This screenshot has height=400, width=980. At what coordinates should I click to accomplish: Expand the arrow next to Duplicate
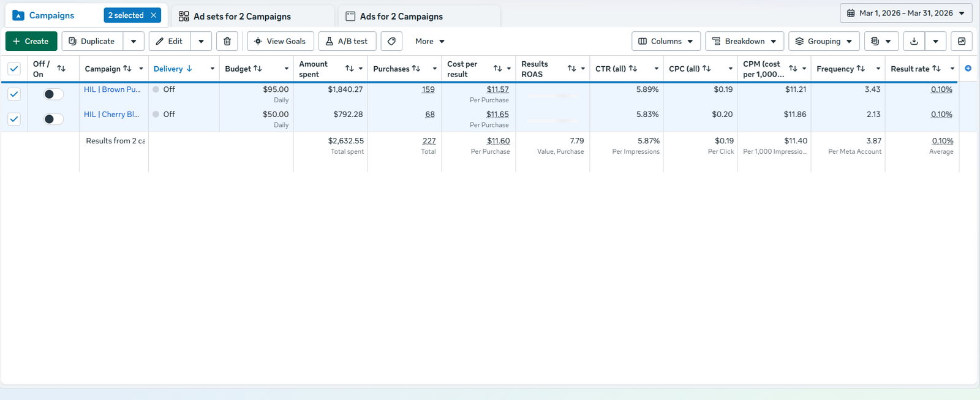pyautogui.click(x=134, y=41)
